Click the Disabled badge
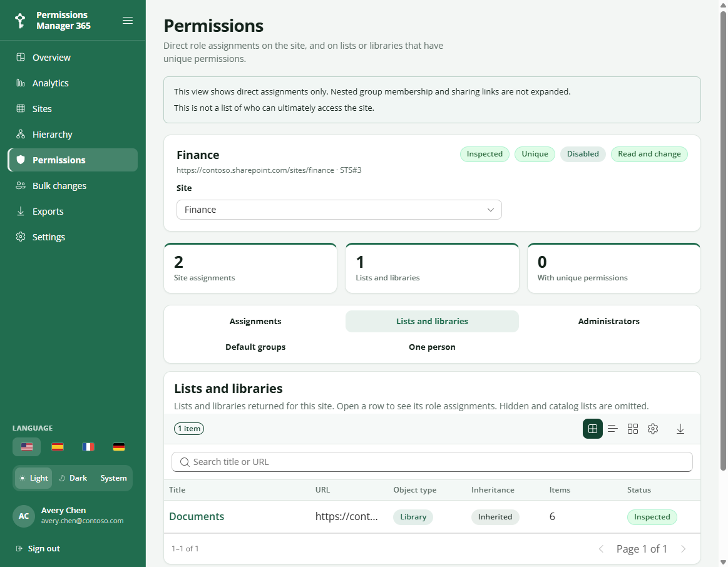728x567 pixels. 583,154
